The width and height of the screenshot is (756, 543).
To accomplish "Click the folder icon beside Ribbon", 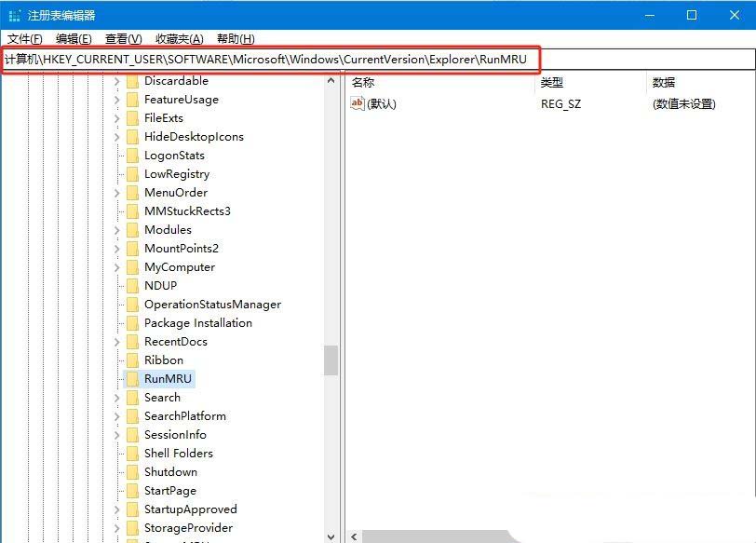I will point(132,360).
